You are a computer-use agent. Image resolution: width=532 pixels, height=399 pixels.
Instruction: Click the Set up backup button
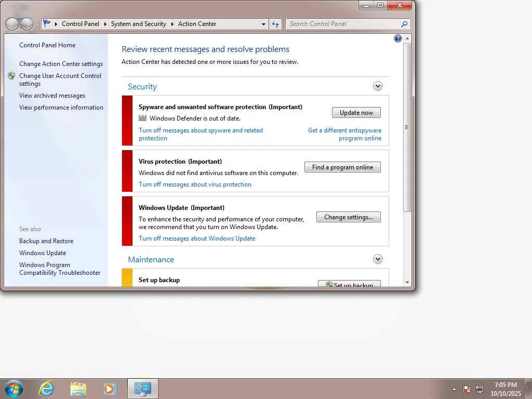[349, 284]
